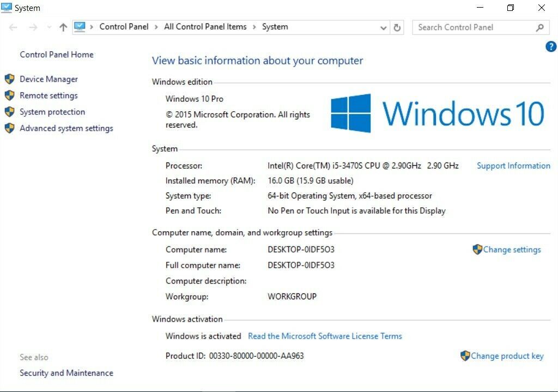Go up one level with Up arrow
Image resolution: width=558 pixels, height=392 pixels.
[63, 27]
